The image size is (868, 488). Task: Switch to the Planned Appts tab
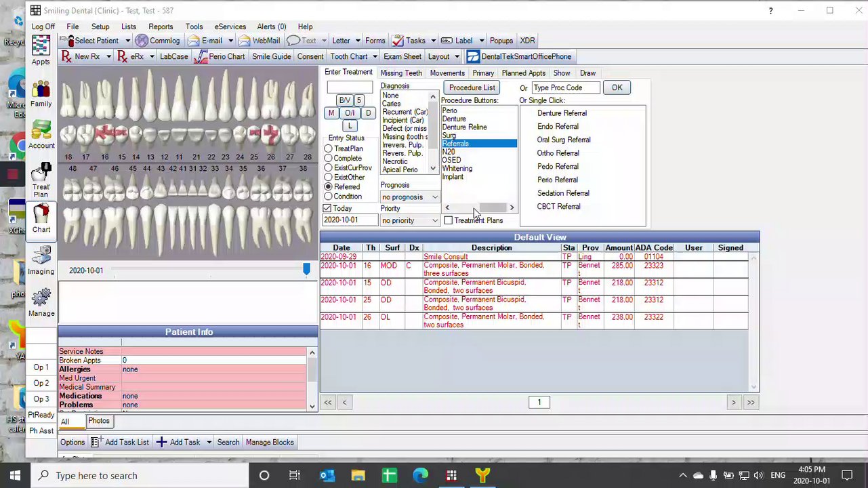(523, 73)
